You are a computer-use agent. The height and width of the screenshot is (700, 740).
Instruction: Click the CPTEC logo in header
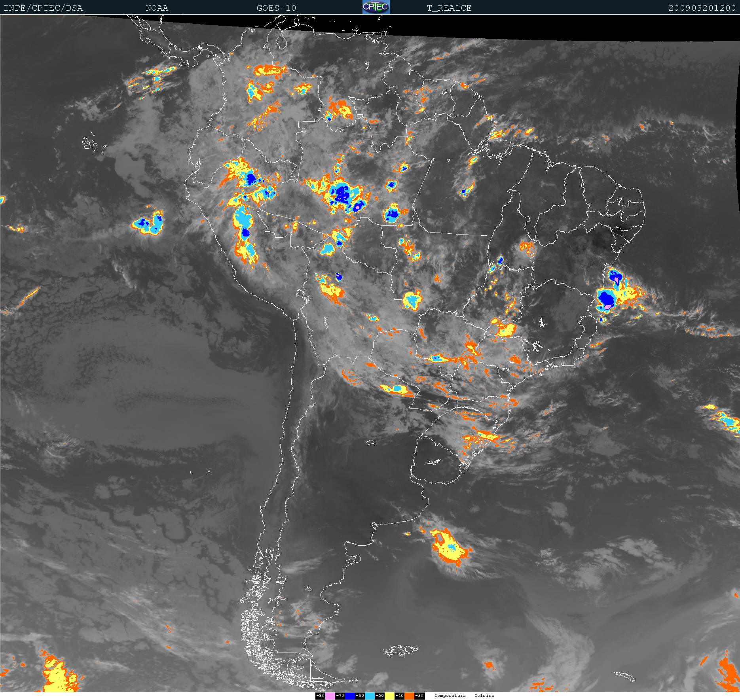pyautogui.click(x=376, y=7)
